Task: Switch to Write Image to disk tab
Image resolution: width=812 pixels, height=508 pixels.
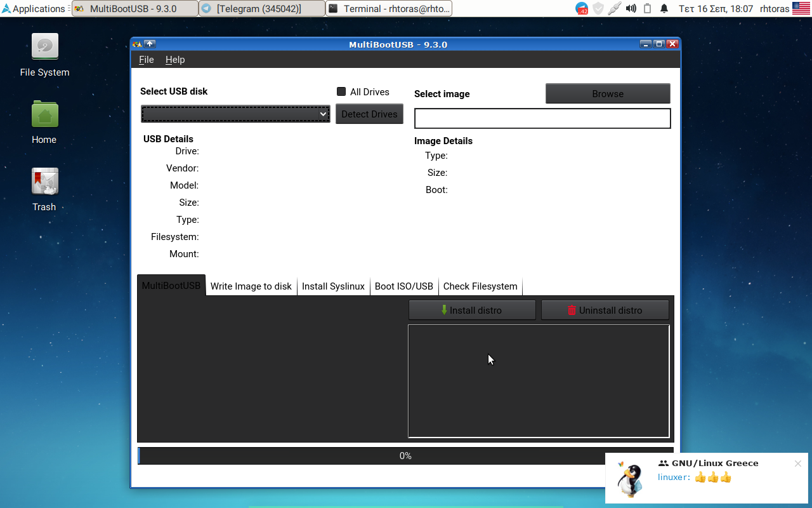Action: click(x=251, y=286)
